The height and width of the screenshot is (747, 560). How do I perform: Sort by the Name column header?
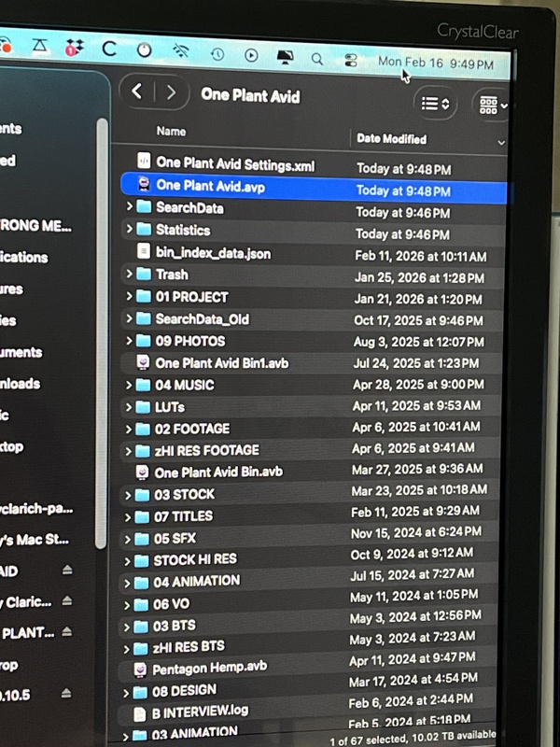coord(171,132)
